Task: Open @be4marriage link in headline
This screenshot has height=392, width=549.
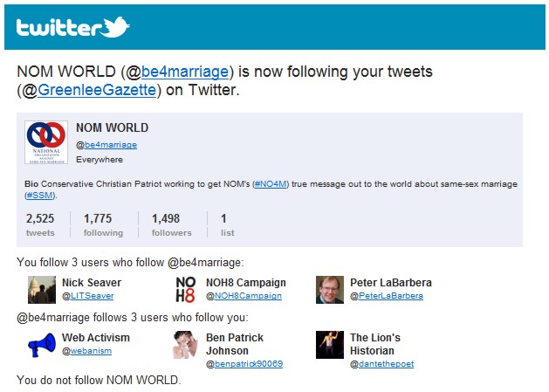Action: point(185,72)
